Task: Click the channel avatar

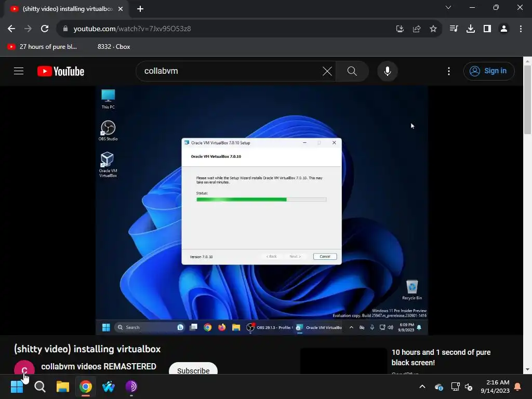Action: 24,368
